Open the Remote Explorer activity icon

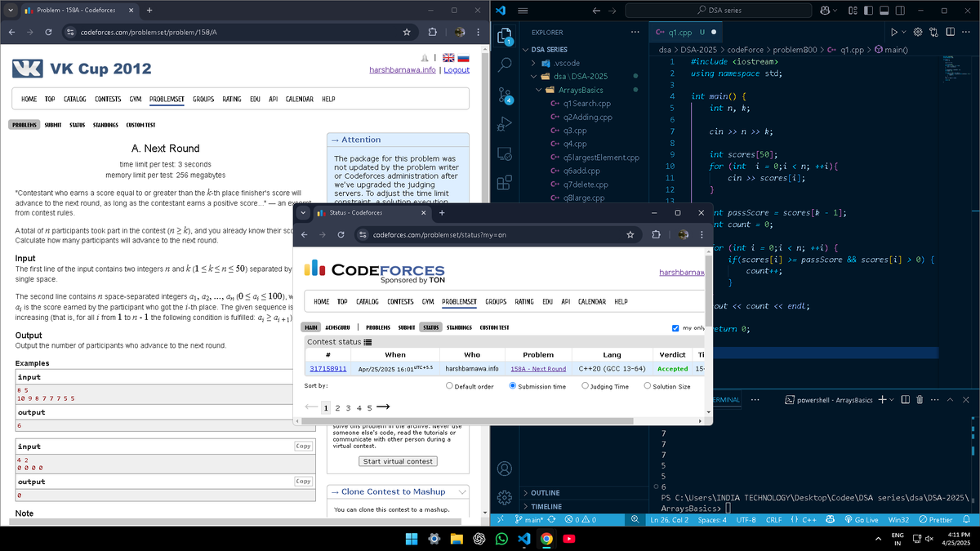(x=505, y=153)
